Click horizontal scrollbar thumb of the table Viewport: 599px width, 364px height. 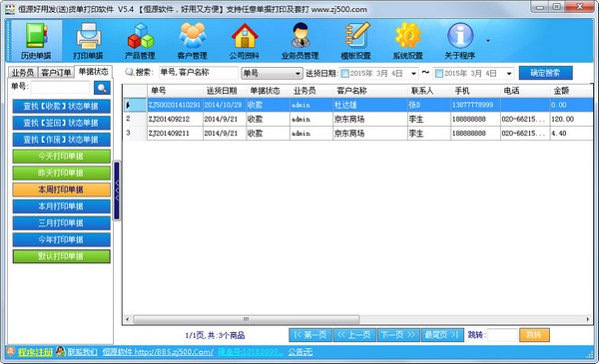(246, 319)
